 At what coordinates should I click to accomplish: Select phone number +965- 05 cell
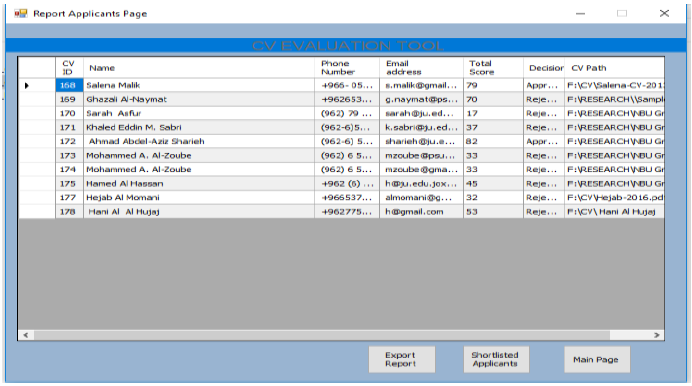click(x=347, y=85)
